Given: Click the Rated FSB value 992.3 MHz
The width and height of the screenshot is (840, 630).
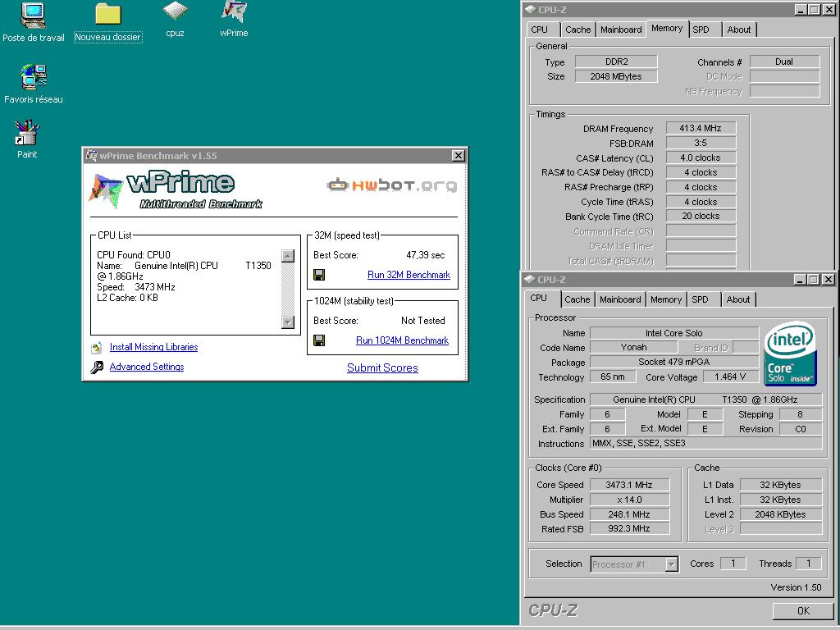Looking at the screenshot, I should coord(629,529).
